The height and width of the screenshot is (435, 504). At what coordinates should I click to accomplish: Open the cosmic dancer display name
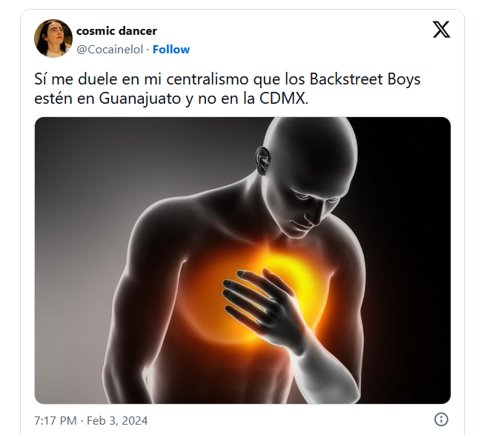[116, 31]
